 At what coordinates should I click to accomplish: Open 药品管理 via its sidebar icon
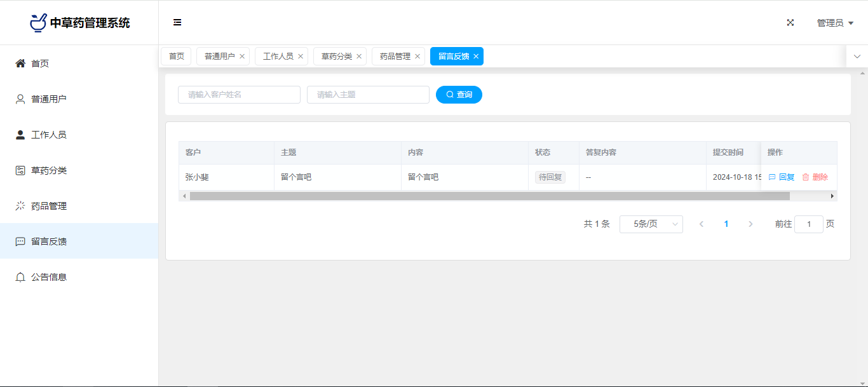coord(20,206)
